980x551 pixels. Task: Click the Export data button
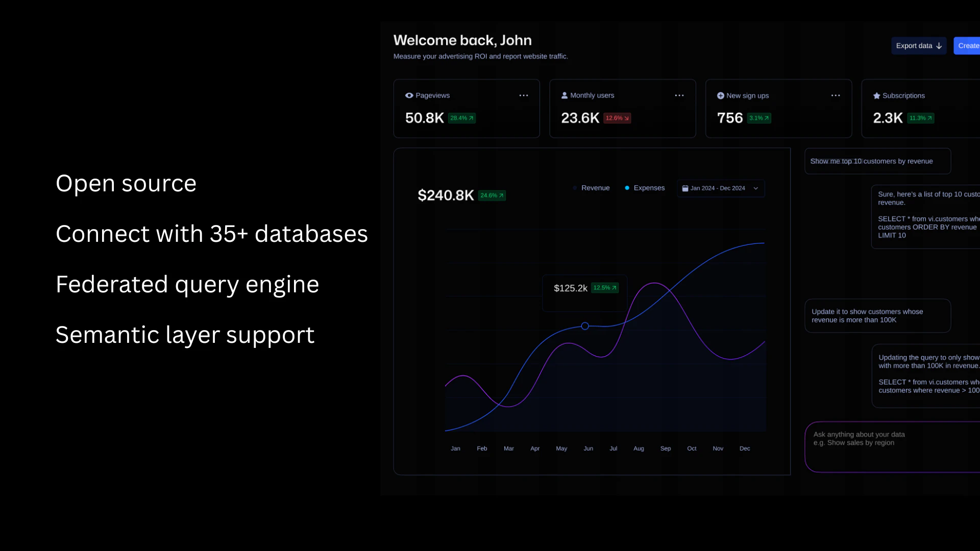point(918,45)
